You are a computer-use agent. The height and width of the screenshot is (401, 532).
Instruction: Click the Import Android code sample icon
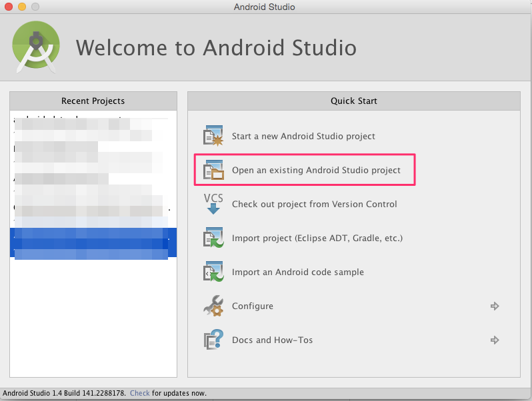coord(213,272)
